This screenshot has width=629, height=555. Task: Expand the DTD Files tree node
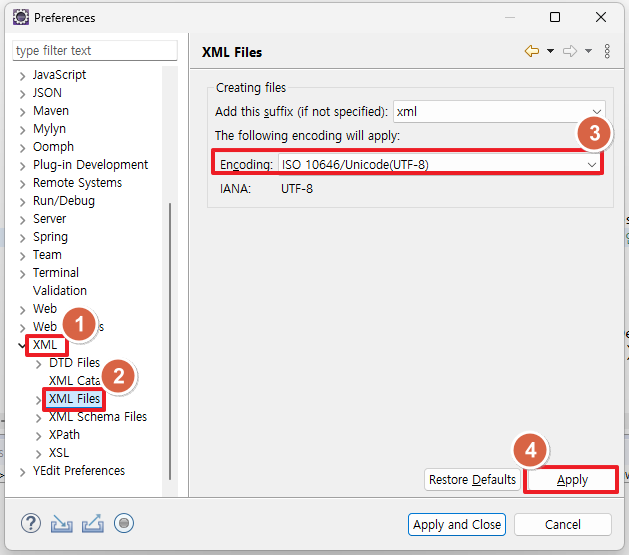pos(39,363)
